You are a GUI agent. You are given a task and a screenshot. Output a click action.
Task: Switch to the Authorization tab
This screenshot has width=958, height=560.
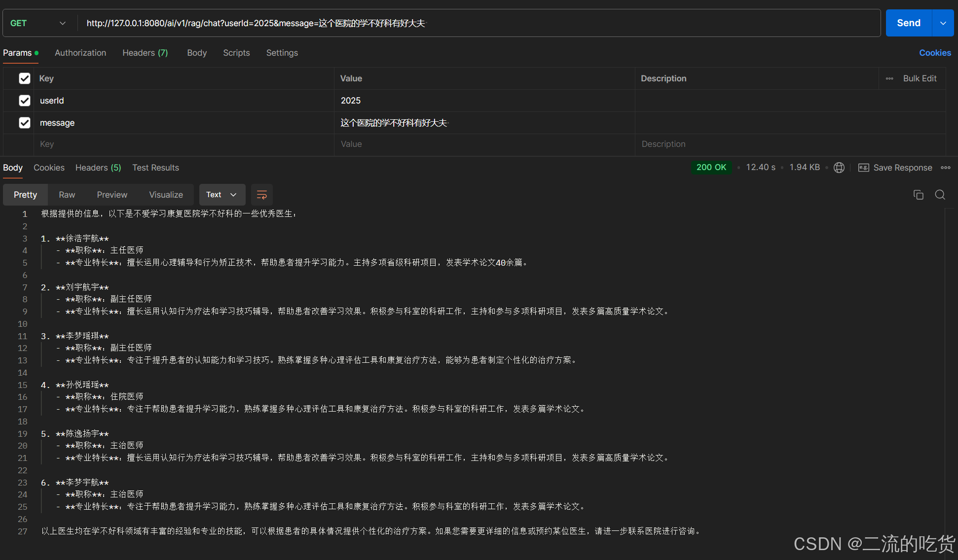(80, 53)
